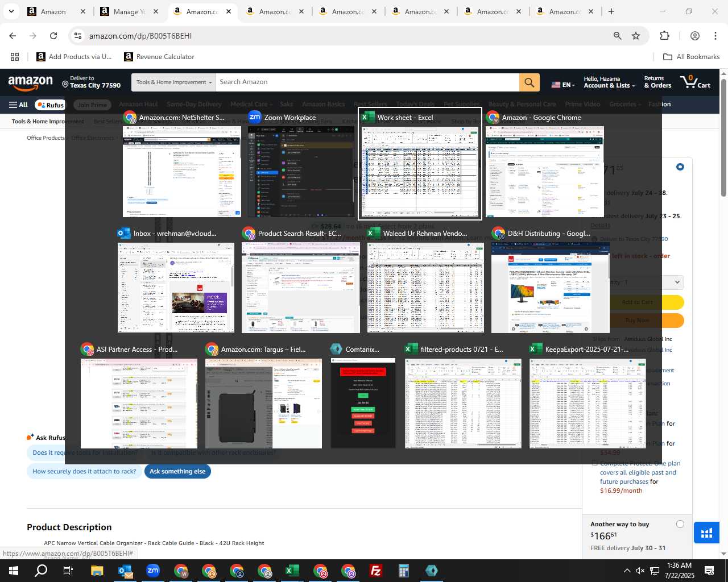Click Windows Start button
The width and height of the screenshot is (728, 582).
[13, 571]
